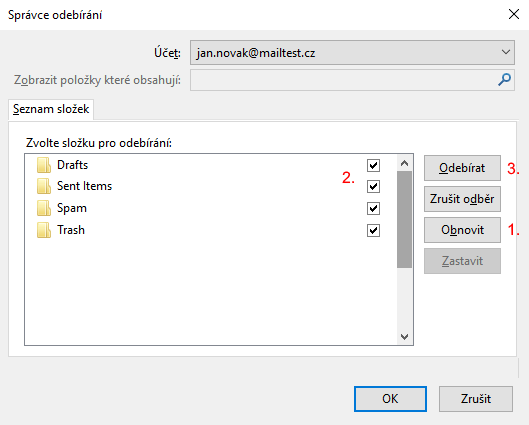Toggle the Sent Items checkbox

[373, 187]
